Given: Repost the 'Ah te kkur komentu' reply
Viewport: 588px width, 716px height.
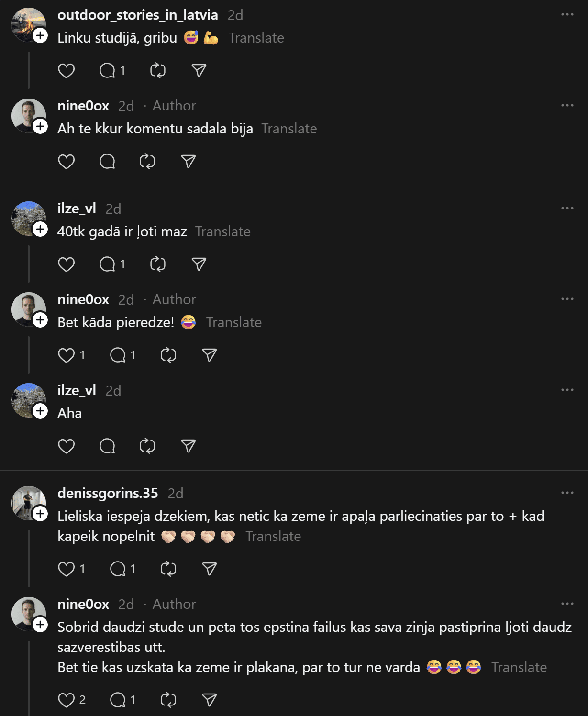Looking at the screenshot, I should pyautogui.click(x=147, y=162).
